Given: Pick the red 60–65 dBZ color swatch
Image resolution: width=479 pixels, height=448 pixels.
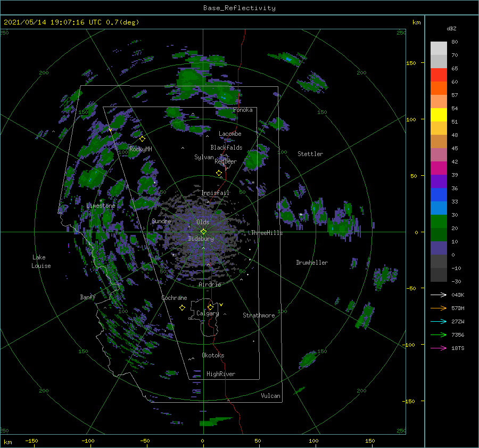Looking at the screenshot, I should tap(439, 75).
